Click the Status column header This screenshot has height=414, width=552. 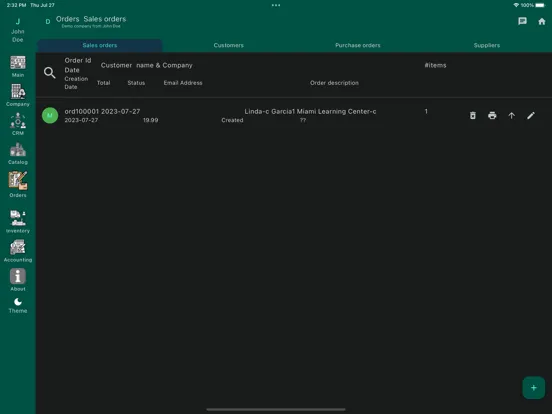(136, 83)
